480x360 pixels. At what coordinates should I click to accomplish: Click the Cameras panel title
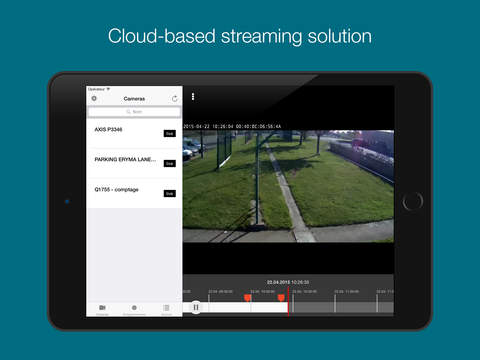[134, 99]
